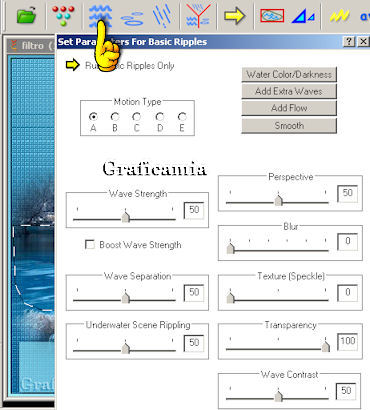Click the yellow zigzag wave icon
Image resolution: width=370 pixels, height=410 pixels.
(x=339, y=16)
